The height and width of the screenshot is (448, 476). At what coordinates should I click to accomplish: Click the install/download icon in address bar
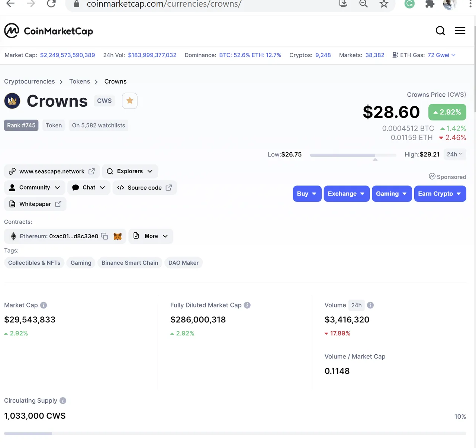(x=343, y=4)
